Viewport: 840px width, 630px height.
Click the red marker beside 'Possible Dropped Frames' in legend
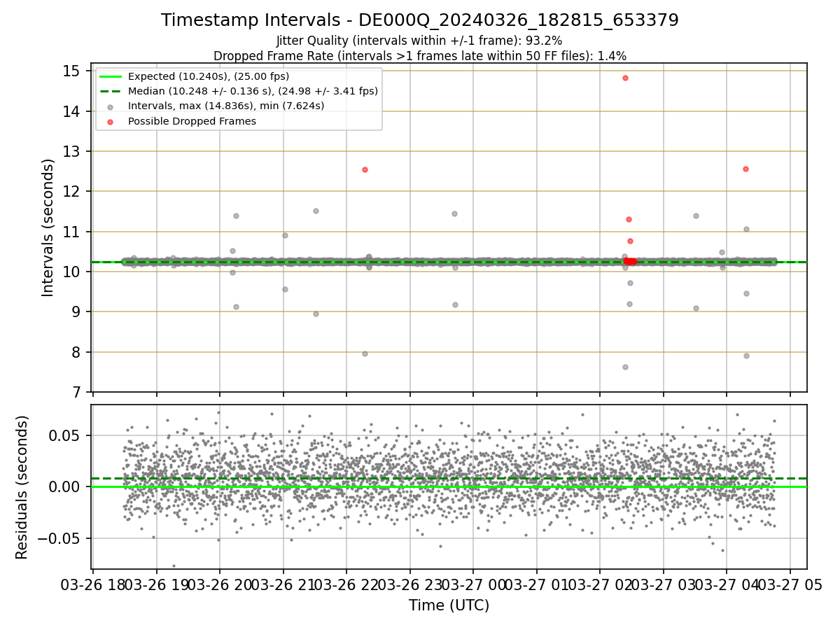111,121
